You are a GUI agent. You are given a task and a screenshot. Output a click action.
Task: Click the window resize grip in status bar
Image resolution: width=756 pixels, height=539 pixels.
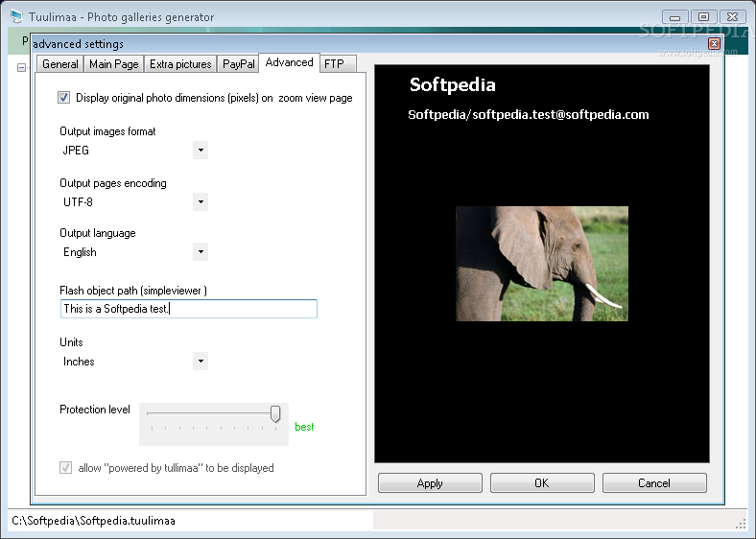(x=741, y=524)
